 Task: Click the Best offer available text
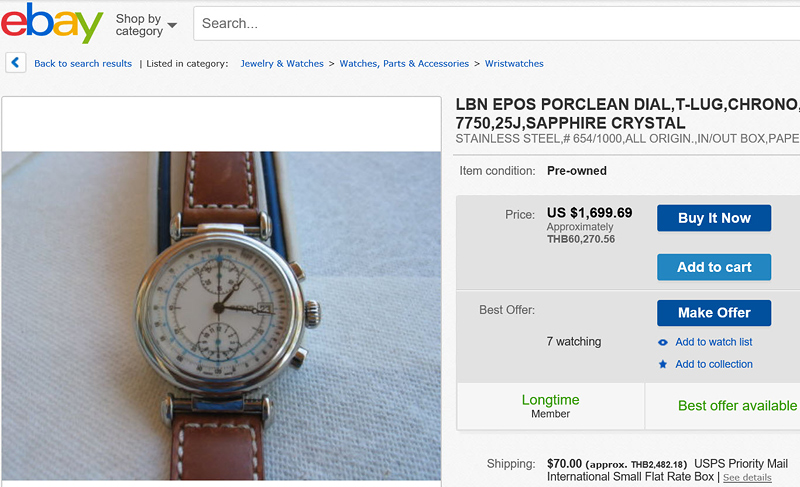[x=737, y=406]
